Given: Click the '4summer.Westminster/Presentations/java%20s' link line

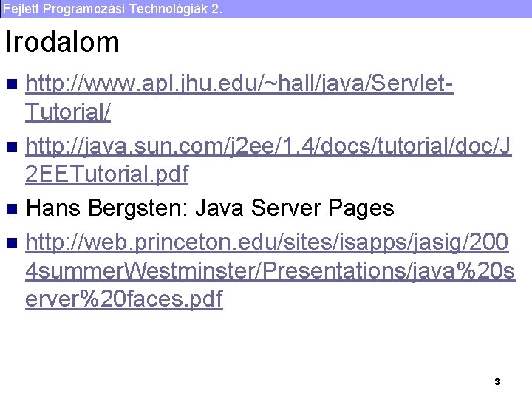Looking at the screenshot, I should (x=270, y=271).
